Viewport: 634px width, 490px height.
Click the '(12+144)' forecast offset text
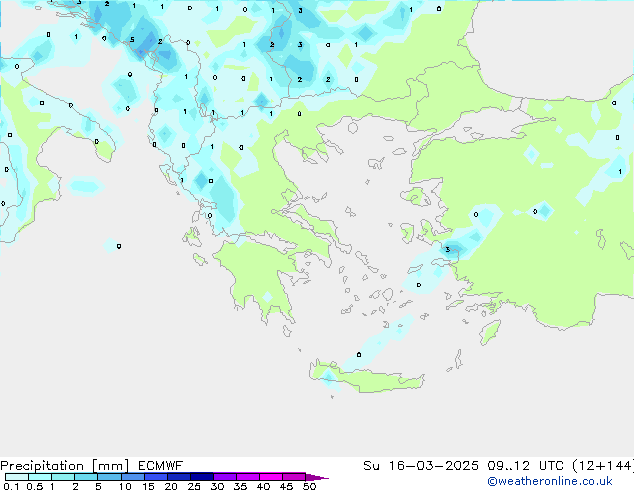[x=603, y=466]
